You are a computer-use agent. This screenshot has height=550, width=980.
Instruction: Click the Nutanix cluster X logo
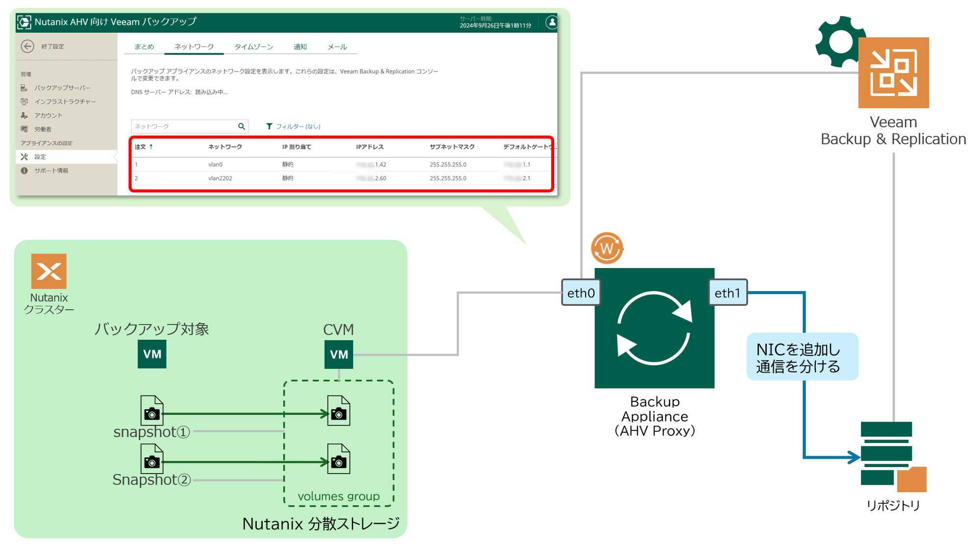49,271
